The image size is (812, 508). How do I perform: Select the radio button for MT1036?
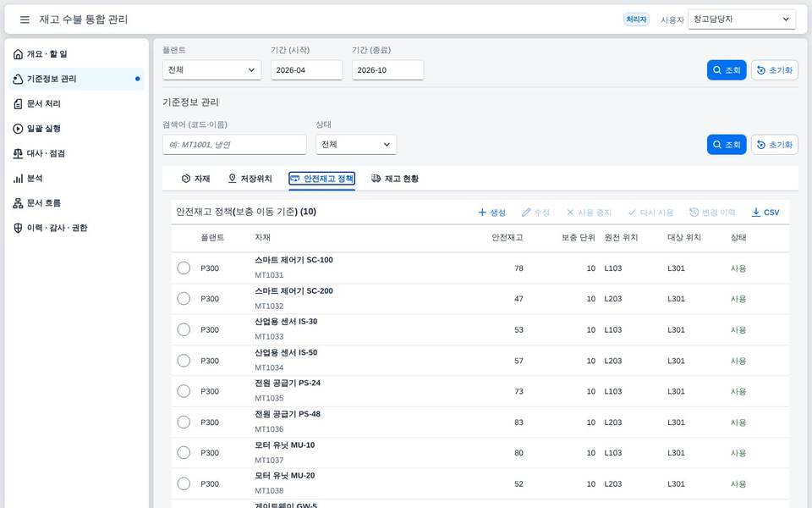click(x=184, y=422)
